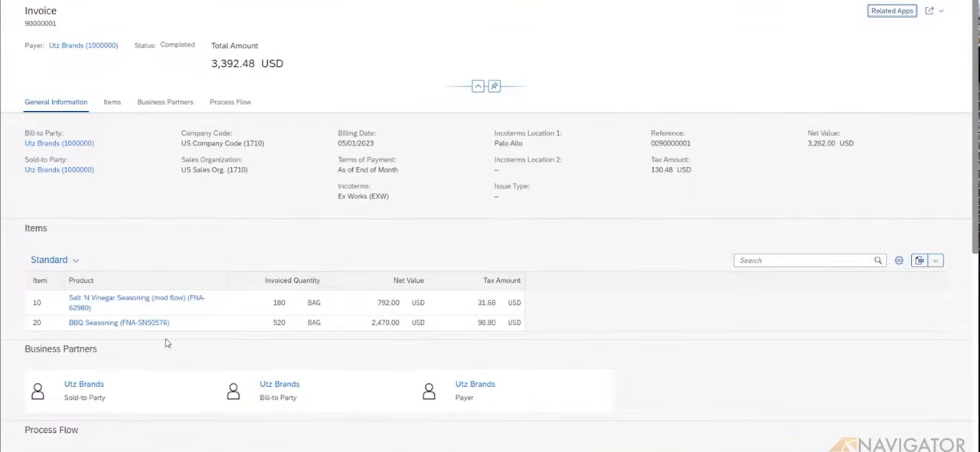Open Utz Brands Bill-to Party partner card
The height and width of the screenshot is (452, 980).
[x=279, y=384]
